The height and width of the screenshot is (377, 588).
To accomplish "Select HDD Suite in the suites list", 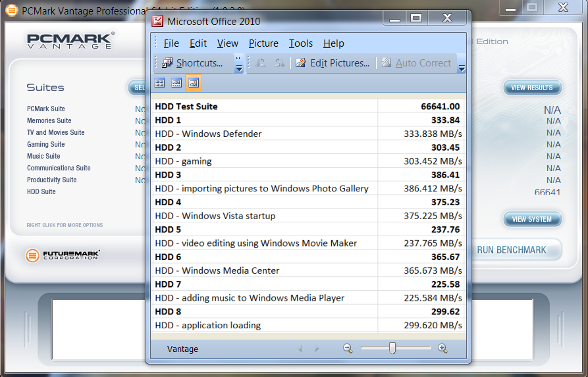I will pos(41,191).
